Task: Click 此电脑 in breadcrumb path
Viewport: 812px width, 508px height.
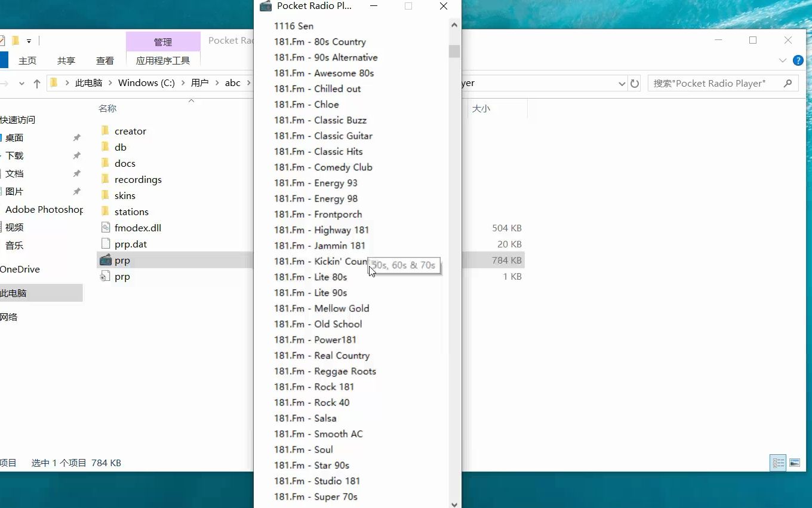Action: tap(89, 83)
